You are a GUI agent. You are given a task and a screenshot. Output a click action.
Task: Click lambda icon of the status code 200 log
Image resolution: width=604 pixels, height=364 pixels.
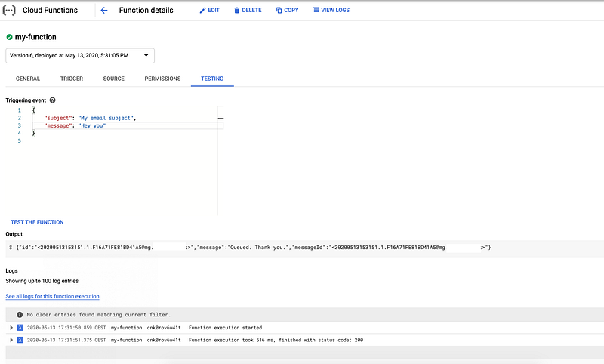(20, 340)
